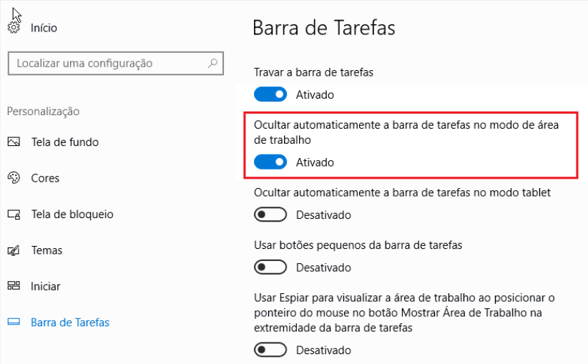Screen dimensions: 588x364
Task: Disable the Travar a barra de tarefas toggle
Action: (270, 94)
